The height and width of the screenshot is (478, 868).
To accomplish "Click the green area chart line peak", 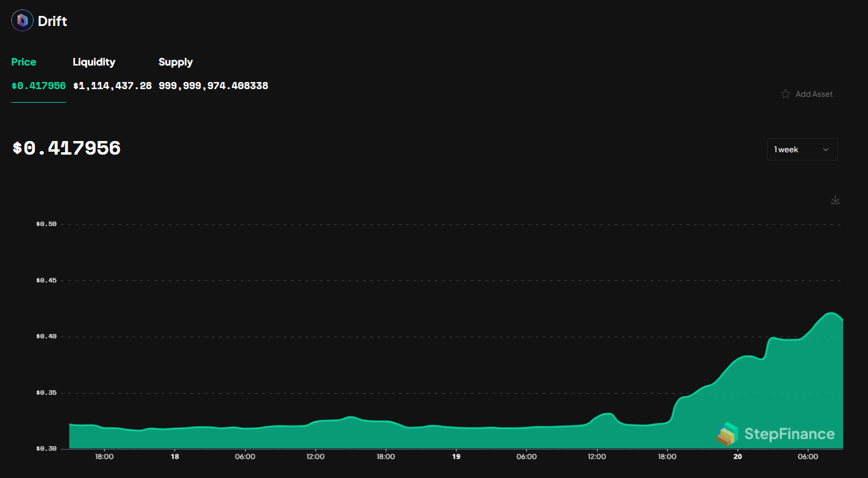I will [832, 313].
